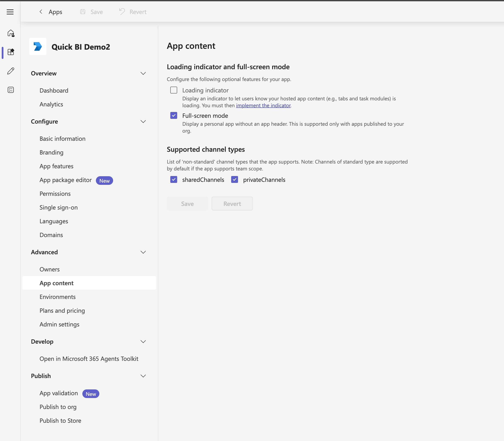Go to Publish to org

(58, 407)
